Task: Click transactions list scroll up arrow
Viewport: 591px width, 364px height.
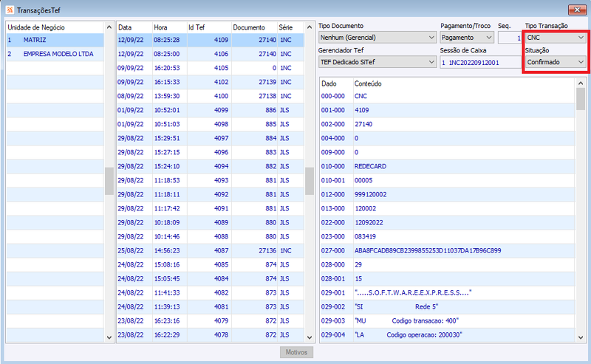Action: (310, 27)
